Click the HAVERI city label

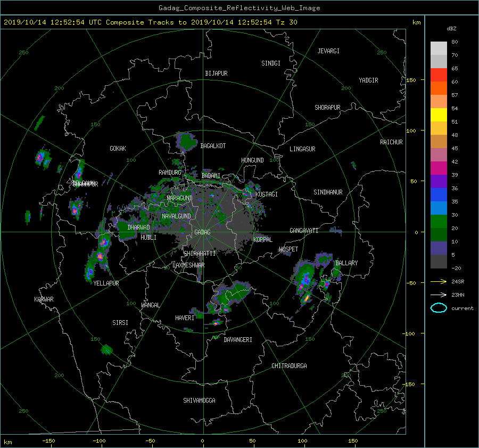click(185, 318)
